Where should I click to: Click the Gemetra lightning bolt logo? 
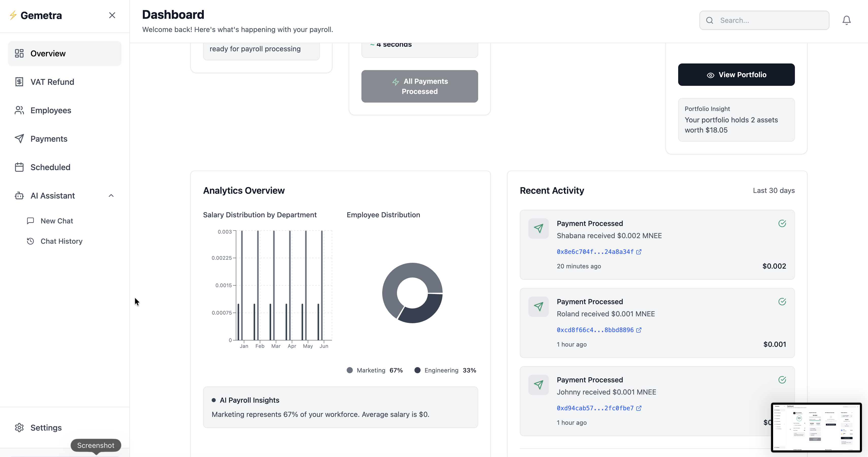click(13, 15)
